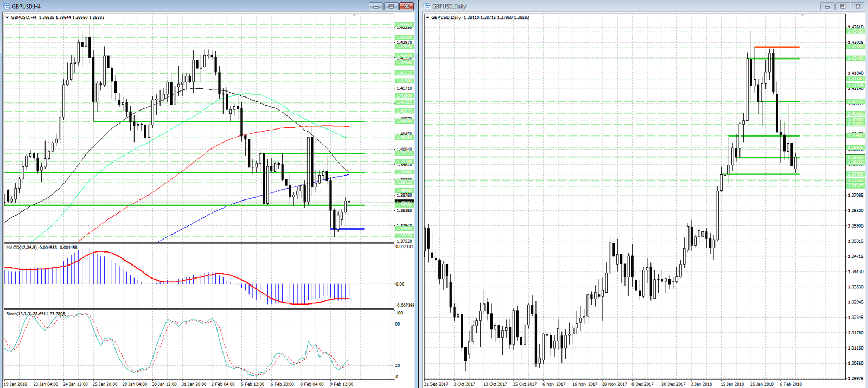The width and height of the screenshot is (868, 388).
Task: Click the 20 level on Stochastic scale
Action: pyautogui.click(x=398, y=366)
